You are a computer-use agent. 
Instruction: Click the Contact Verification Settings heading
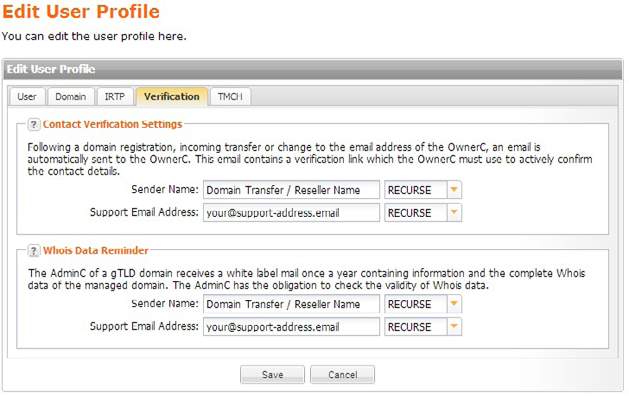(x=112, y=124)
